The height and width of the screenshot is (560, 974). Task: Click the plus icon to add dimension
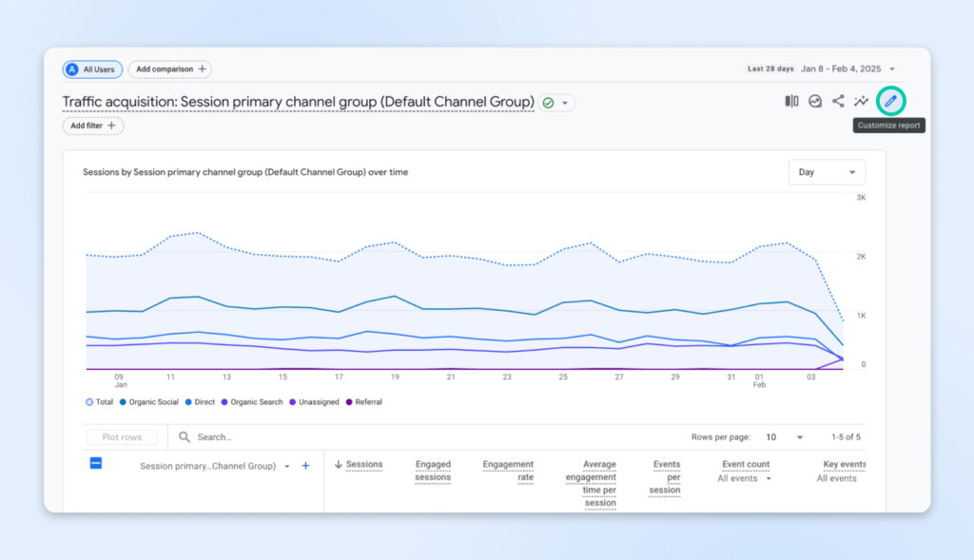coord(305,466)
